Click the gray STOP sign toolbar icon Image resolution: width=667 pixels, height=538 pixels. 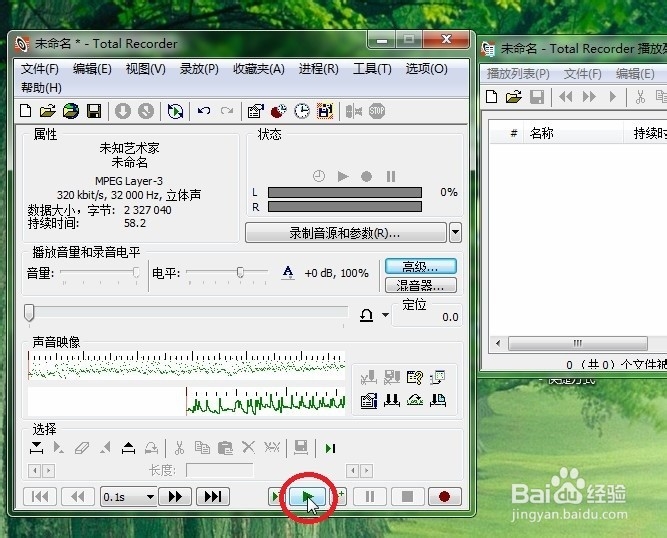click(377, 111)
